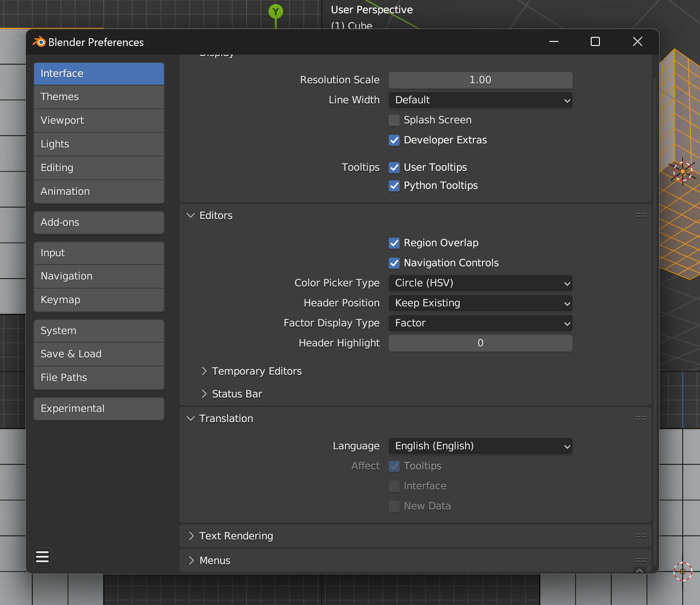Switch to Animation preferences
This screenshot has height=605, width=700.
[99, 192]
